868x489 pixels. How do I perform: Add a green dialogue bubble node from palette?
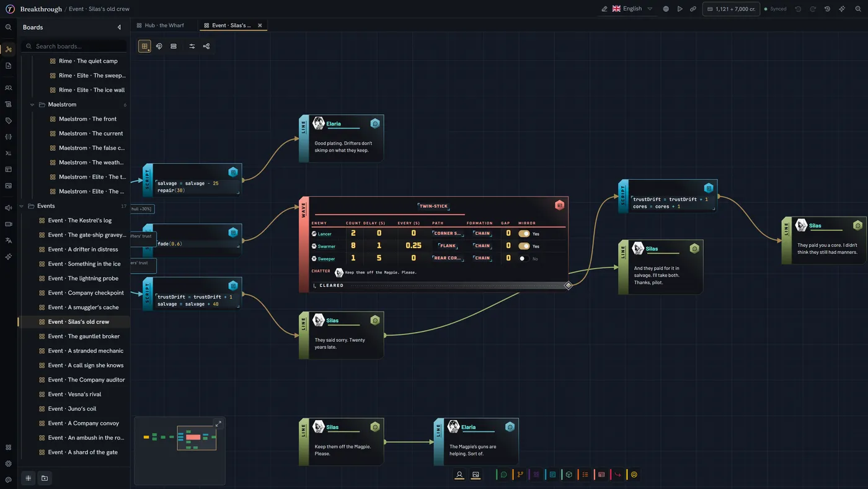[503, 475]
